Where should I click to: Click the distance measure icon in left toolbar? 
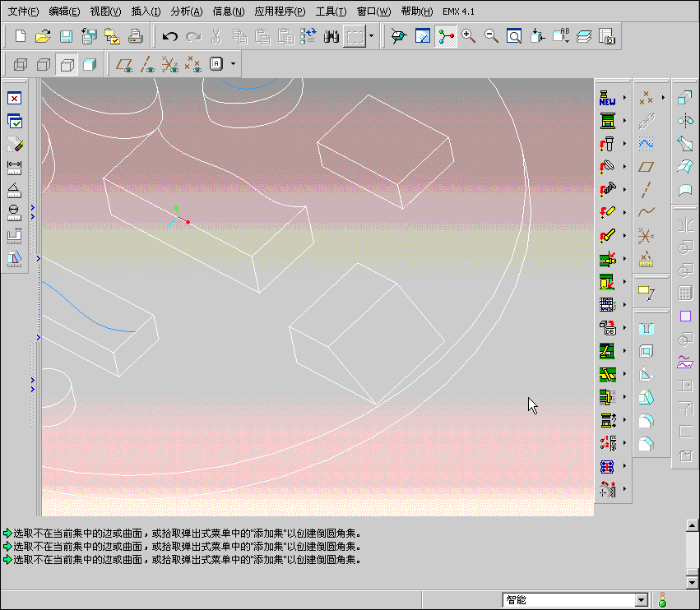tap(14, 167)
